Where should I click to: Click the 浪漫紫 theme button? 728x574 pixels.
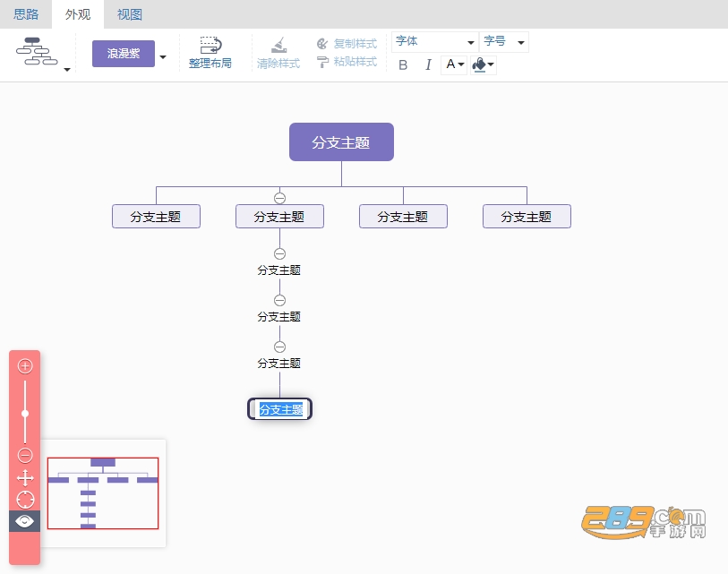pyautogui.click(x=124, y=54)
